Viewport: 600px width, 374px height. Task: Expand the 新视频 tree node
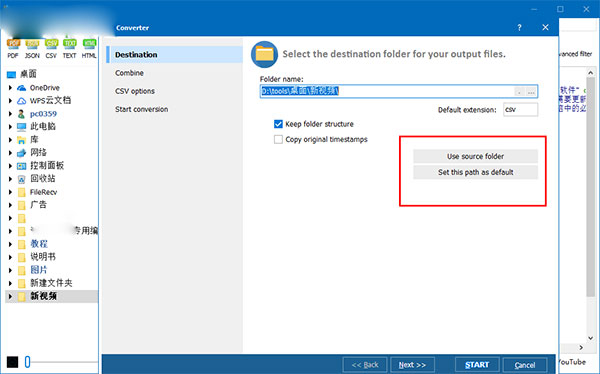tap(10, 296)
